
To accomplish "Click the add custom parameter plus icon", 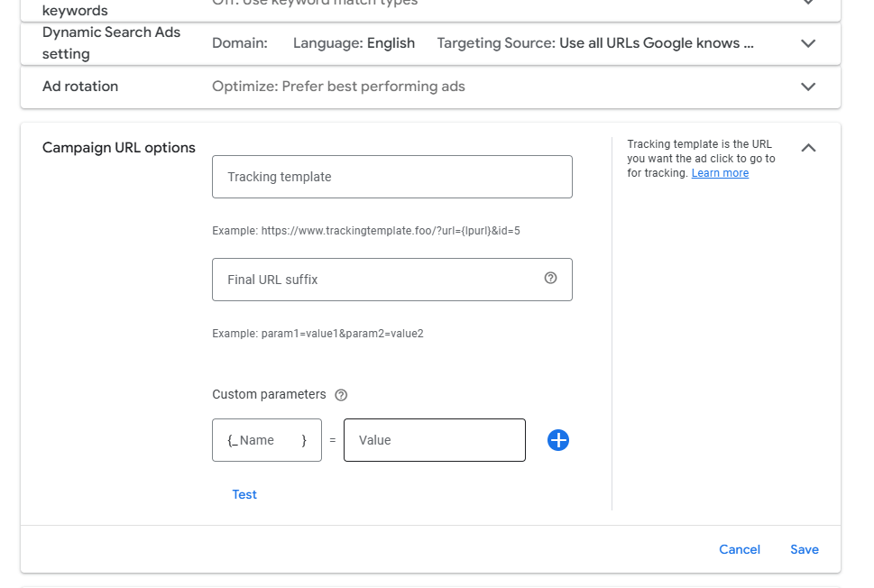I will pos(558,440).
